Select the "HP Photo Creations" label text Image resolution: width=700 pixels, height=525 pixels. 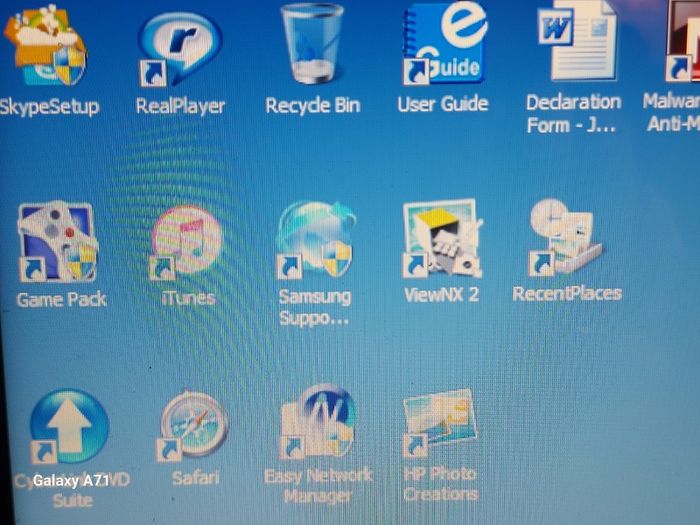440,483
